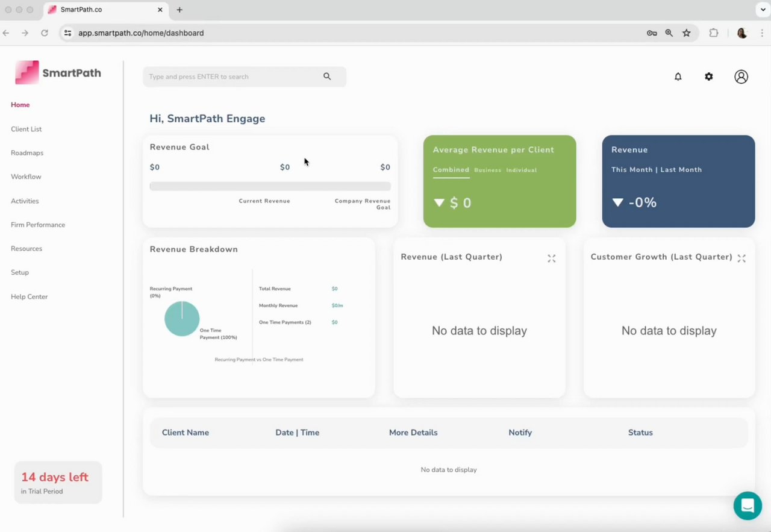Click the Recurring Payment (0%) label
Viewport: 771px width, 532px height.
coord(171,292)
